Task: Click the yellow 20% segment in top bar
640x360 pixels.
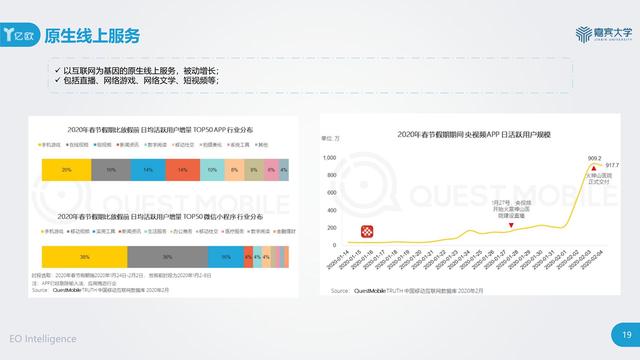Action: pyautogui.click(x=67, y=170)
